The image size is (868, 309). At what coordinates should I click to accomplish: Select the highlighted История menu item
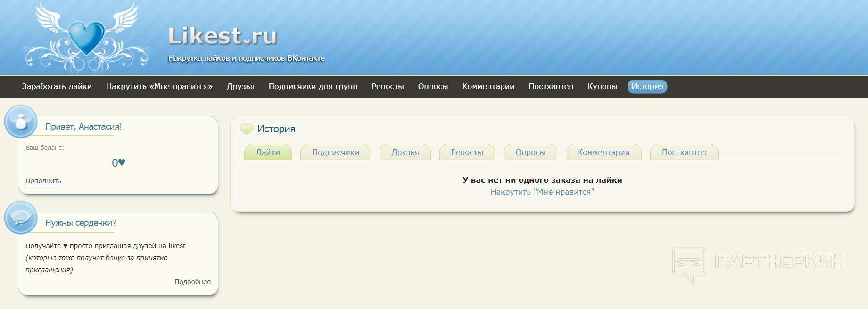[647, 86]
